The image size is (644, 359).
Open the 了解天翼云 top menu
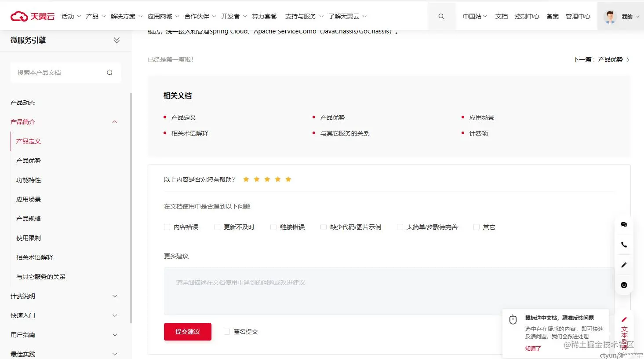(x=347, y=16)
